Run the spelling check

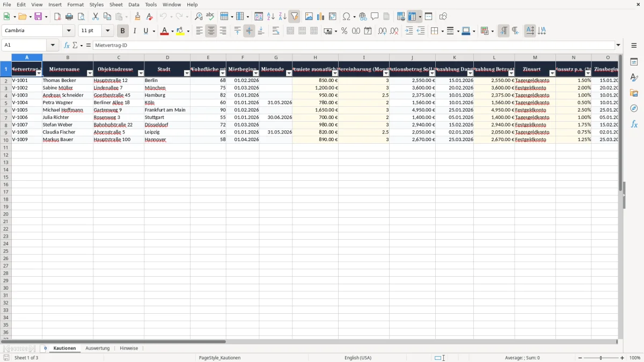[210, 17]
